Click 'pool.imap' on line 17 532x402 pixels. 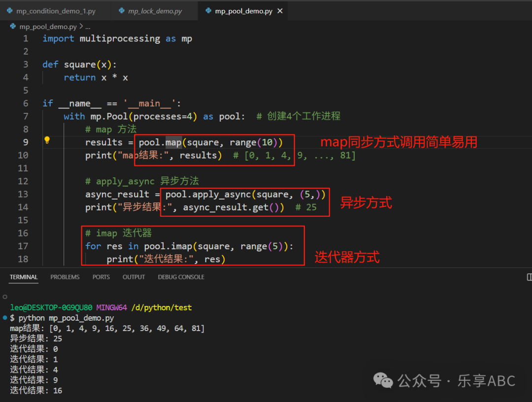[168, 246]
